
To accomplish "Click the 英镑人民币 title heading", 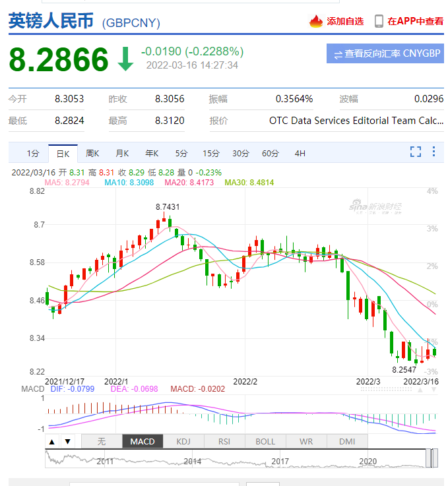I will [x=51, y=20].
